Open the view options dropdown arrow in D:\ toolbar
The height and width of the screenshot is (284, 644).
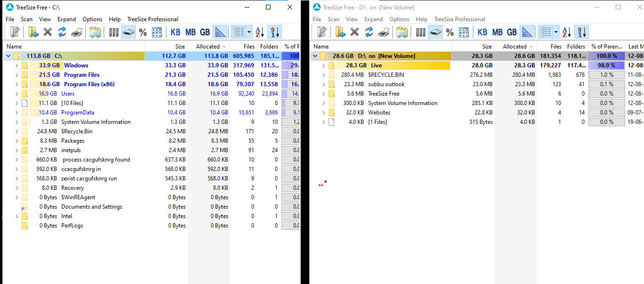click(x=556, y=32)
